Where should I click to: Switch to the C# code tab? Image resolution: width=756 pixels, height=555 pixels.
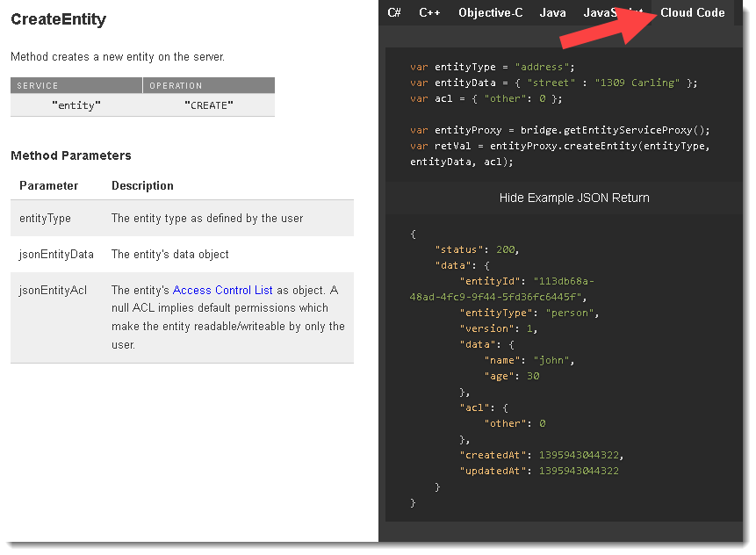394,12
